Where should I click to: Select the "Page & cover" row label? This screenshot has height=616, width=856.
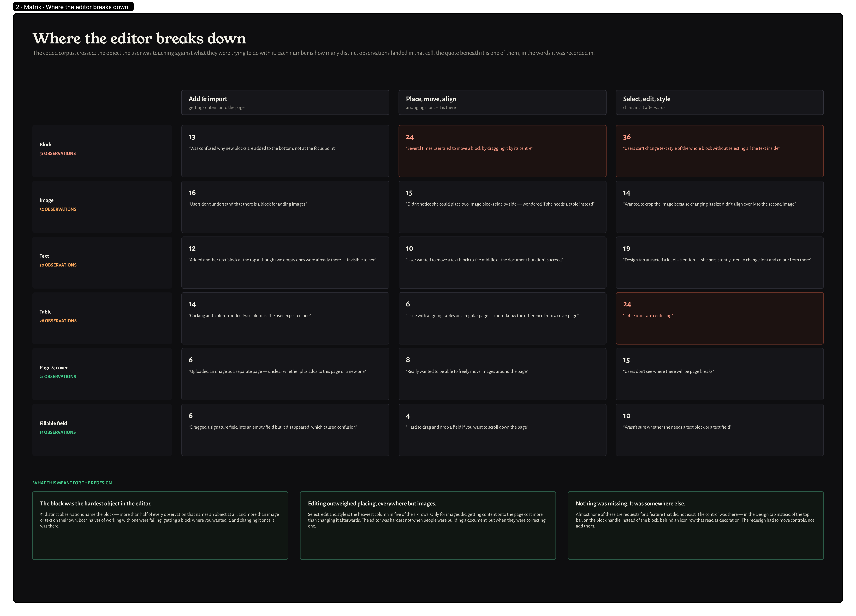(x=54, y=368)
